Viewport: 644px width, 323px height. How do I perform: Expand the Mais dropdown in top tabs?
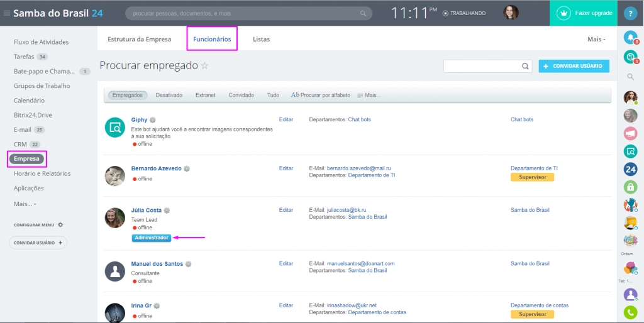596,40
